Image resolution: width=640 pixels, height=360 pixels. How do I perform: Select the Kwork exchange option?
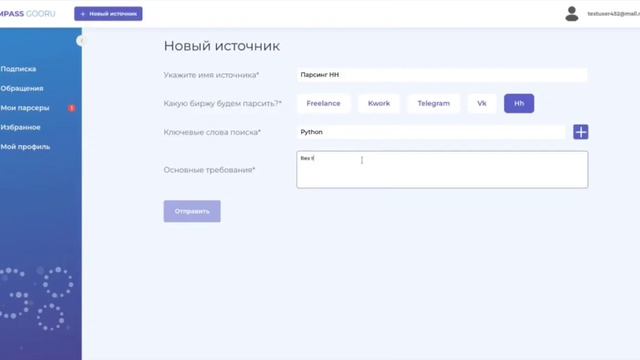click(379, 104)
